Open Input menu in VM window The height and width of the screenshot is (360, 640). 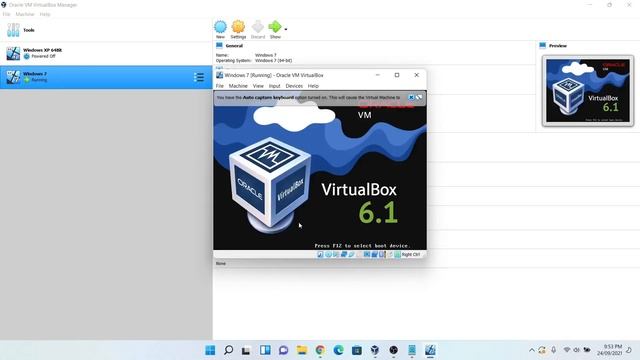tap(274, 86)
